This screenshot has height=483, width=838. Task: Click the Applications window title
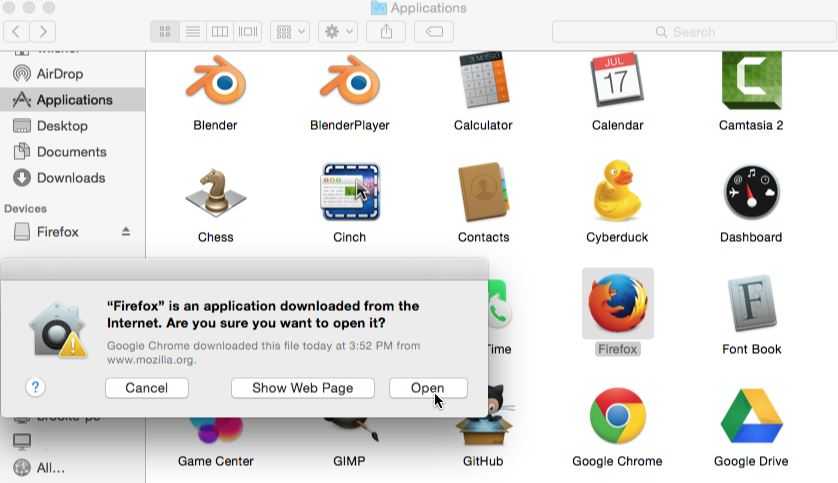pos(428,8)
